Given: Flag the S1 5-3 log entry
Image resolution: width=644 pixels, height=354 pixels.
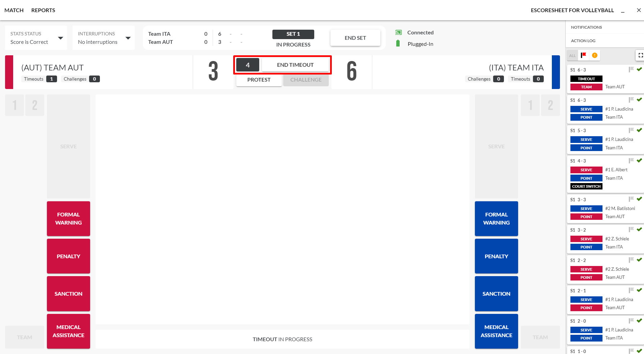Looking at the screenshot, I should click(631, 130).
